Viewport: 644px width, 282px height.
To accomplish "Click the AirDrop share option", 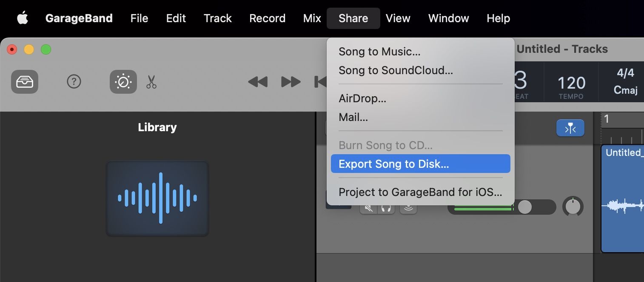I will click(x=362, y=98).
